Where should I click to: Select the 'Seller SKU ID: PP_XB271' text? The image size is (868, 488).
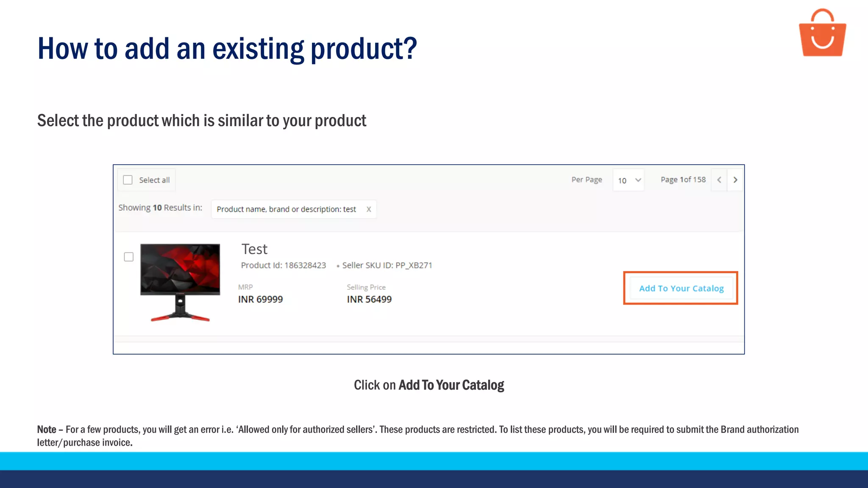click(x=387, y=265)
